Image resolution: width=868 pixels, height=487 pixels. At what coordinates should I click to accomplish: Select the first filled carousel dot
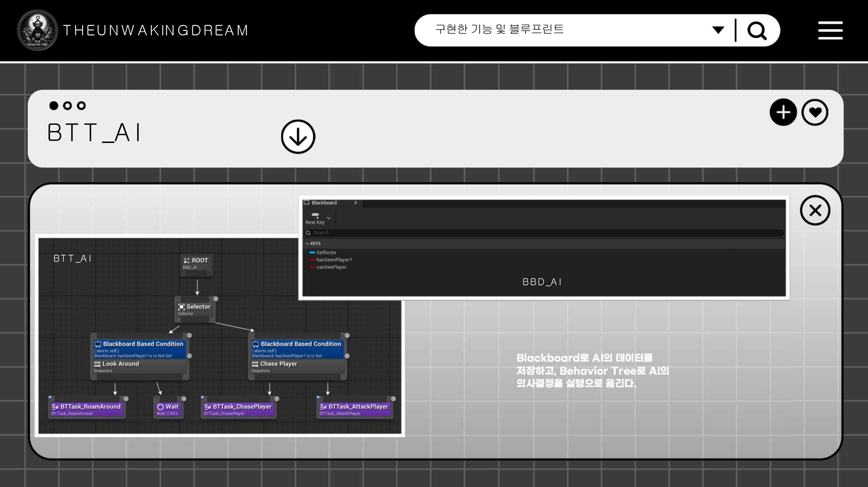[54, 106]
